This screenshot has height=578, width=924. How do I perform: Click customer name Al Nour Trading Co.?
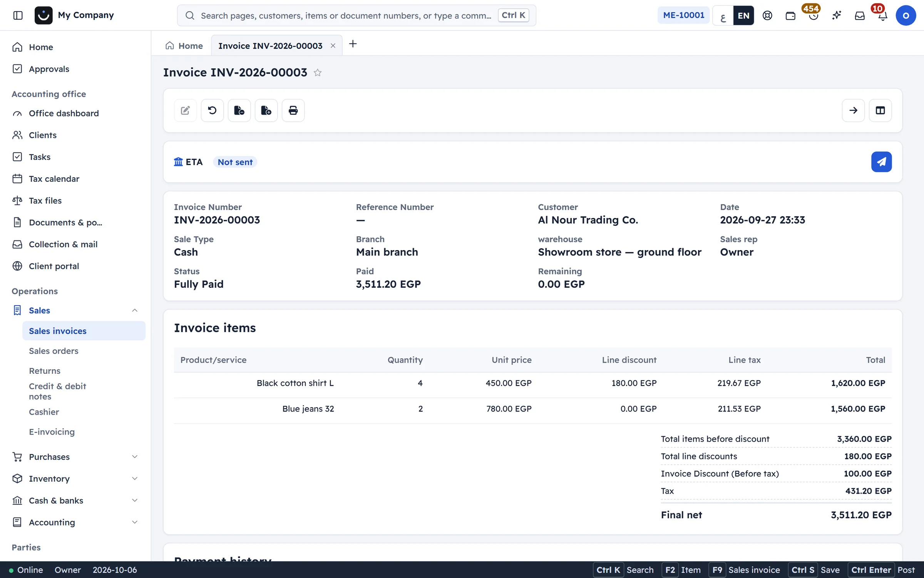588,220
